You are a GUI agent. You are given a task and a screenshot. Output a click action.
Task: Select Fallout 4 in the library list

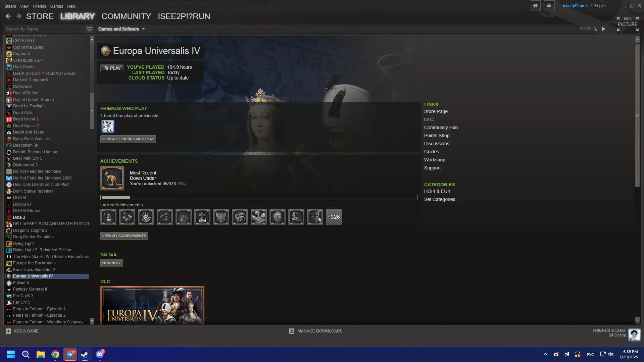tap(21, 283)
